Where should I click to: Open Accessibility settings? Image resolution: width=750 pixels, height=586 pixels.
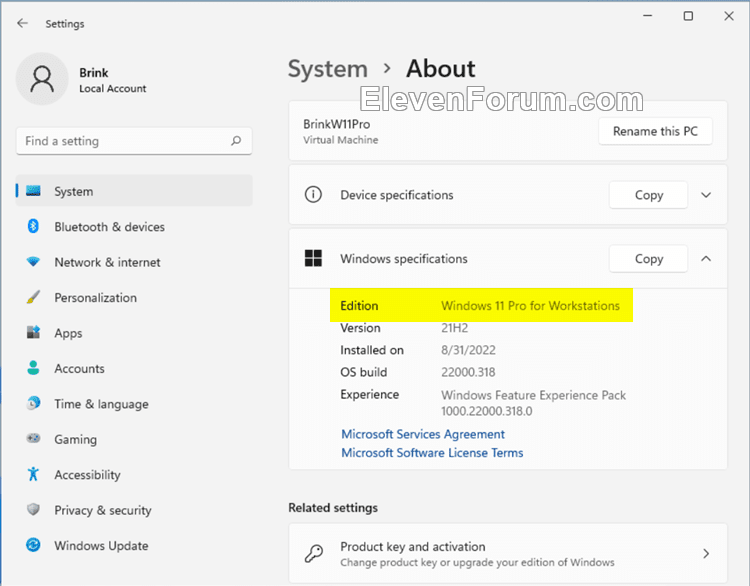(x=134, y=474)
